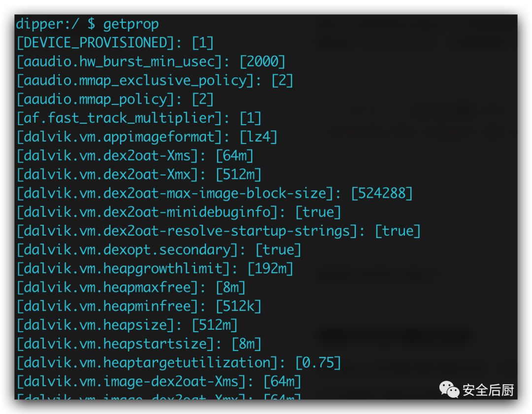Screen dimensions: 532x414
Task: Click the dalvik.vm.dex2oat-Xms property line
Action: [x=135, y=156]
